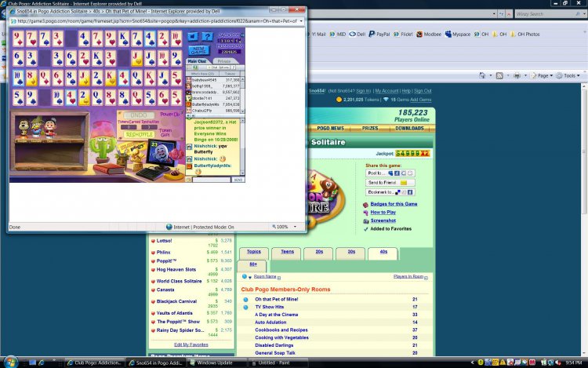Viewport: 588px width, 368px height.
Task: Expand the Home button dropdown arrow
Action: (490, 75)
